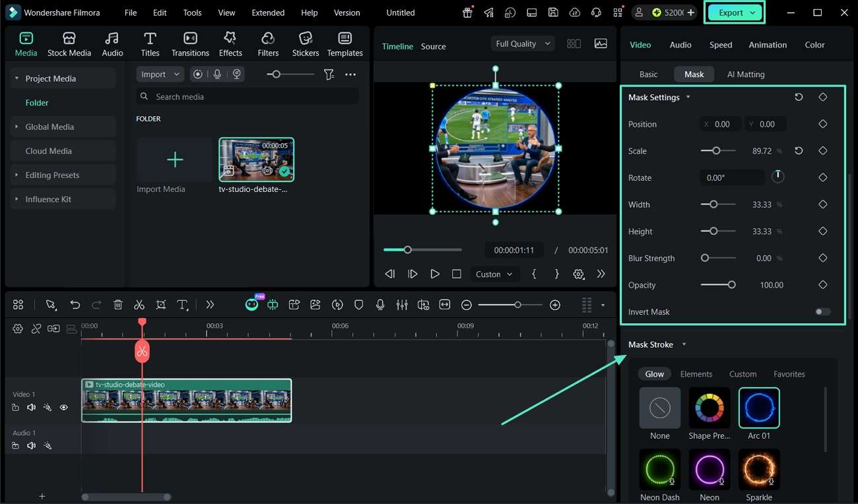Expand the Global Media item
This screenshot has height=504, width=858.
pos(16,127)
